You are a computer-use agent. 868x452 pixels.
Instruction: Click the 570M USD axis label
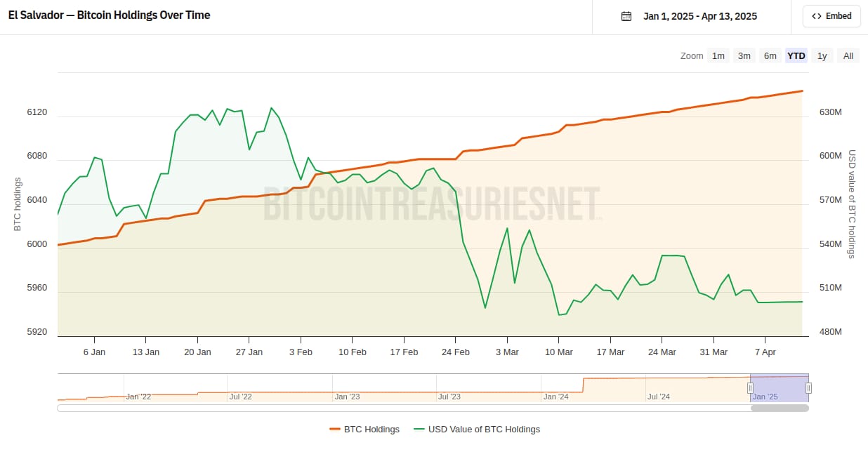pos(830,200)
